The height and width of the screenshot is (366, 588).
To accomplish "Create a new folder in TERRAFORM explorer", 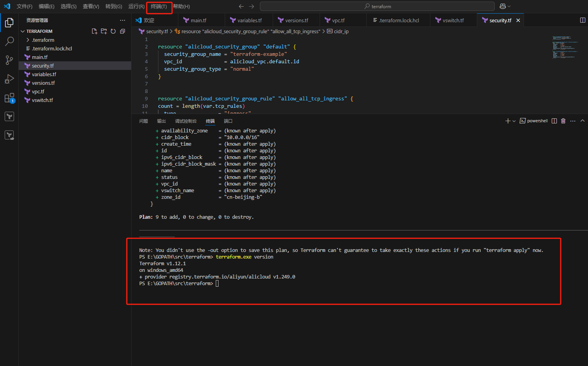I will 104,31.
